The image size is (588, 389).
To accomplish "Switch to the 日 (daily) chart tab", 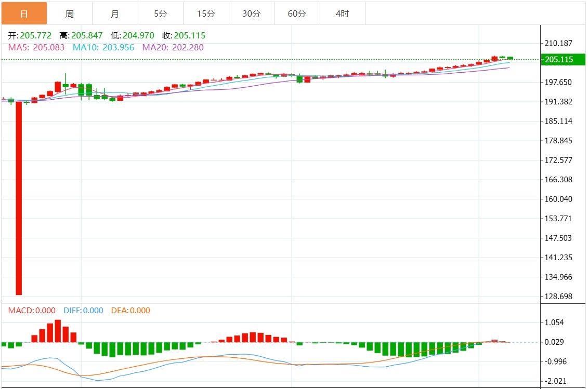I will pyautogui.click(x=24, y=14).
